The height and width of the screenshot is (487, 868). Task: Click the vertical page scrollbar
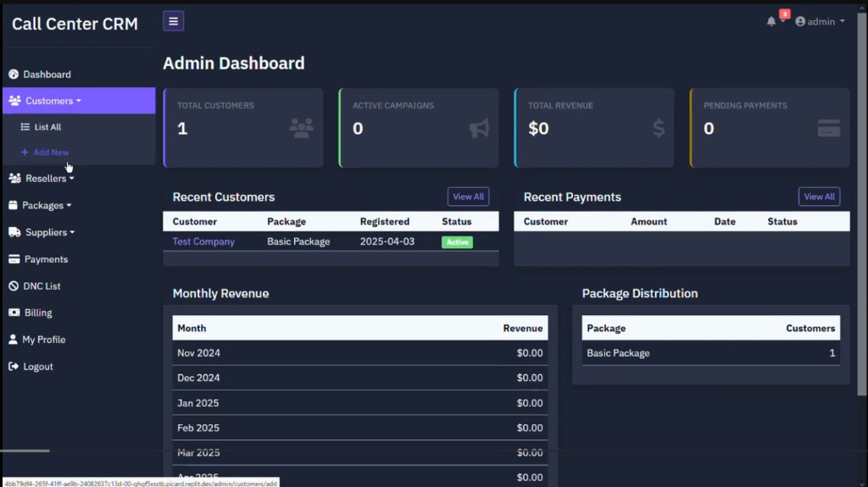pyautogui.click(x=862, y=205)
